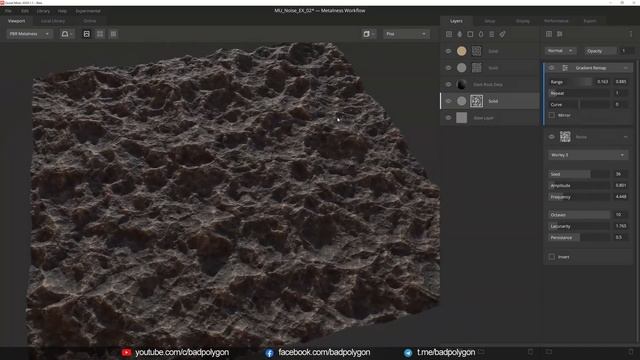Open the Normal blend mode dropdown
640x360 pixels.
(x=560, y=51)
